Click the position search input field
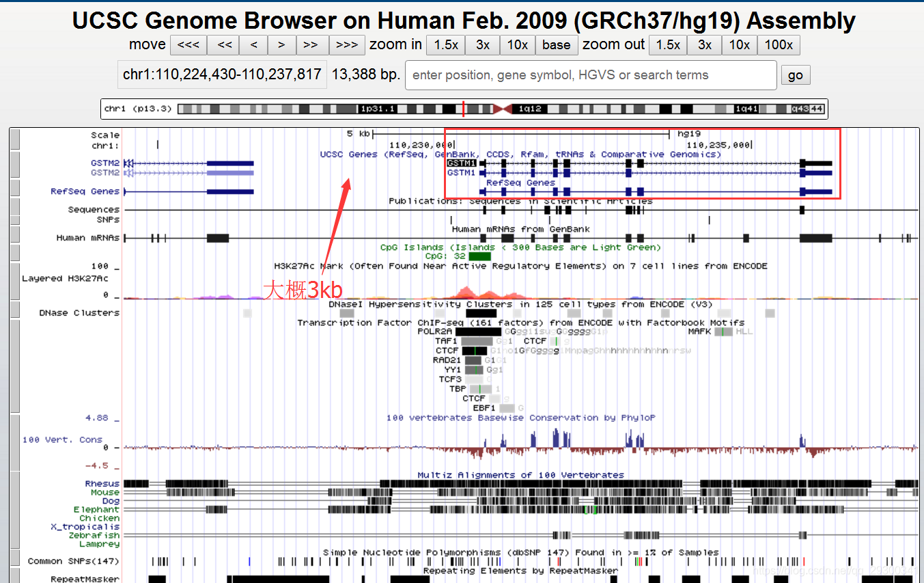Viewport: 924px width, 583px height. coord(590,75)
